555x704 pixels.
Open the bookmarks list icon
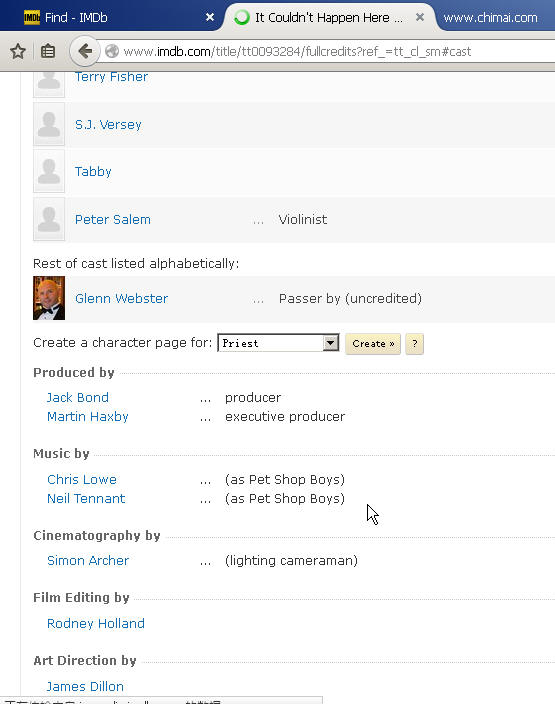48,51
